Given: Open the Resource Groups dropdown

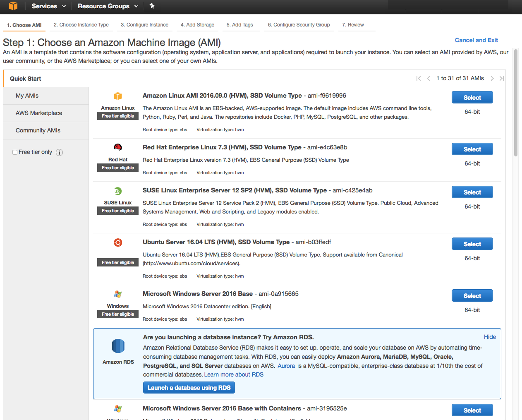Looking at the screenshot, I should tap(108, 6).
